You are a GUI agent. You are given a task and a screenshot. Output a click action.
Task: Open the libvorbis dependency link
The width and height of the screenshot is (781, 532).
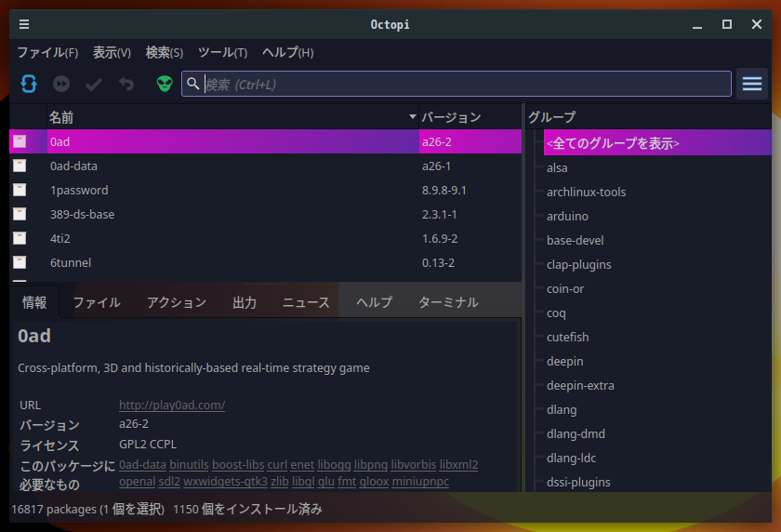(x=414, y=464)
